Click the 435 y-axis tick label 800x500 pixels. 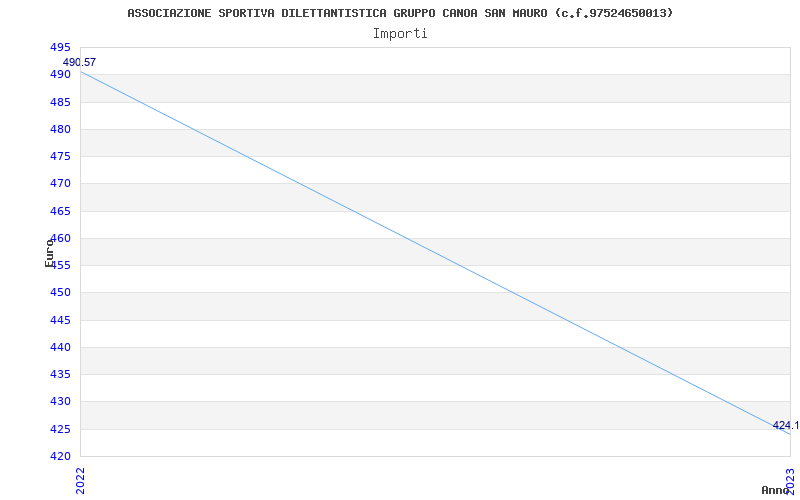[x=60, y=374]
